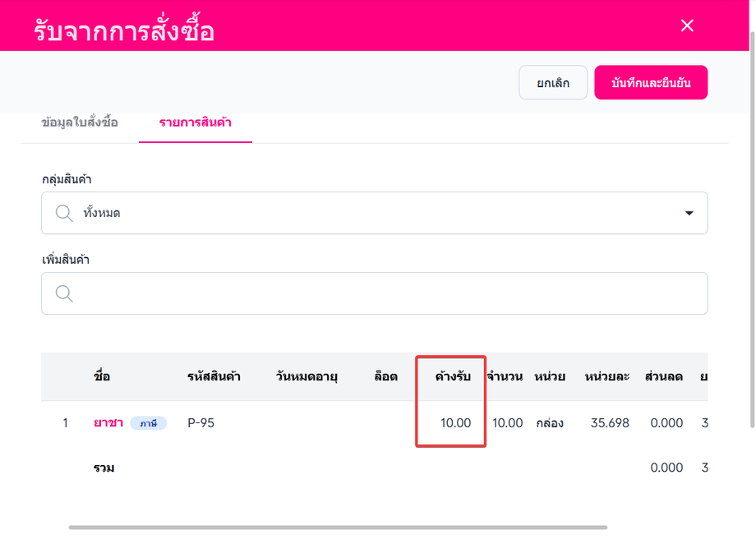Click the รวม total row label
Viewport: 756px width, 544px height.
pos(104,468)
